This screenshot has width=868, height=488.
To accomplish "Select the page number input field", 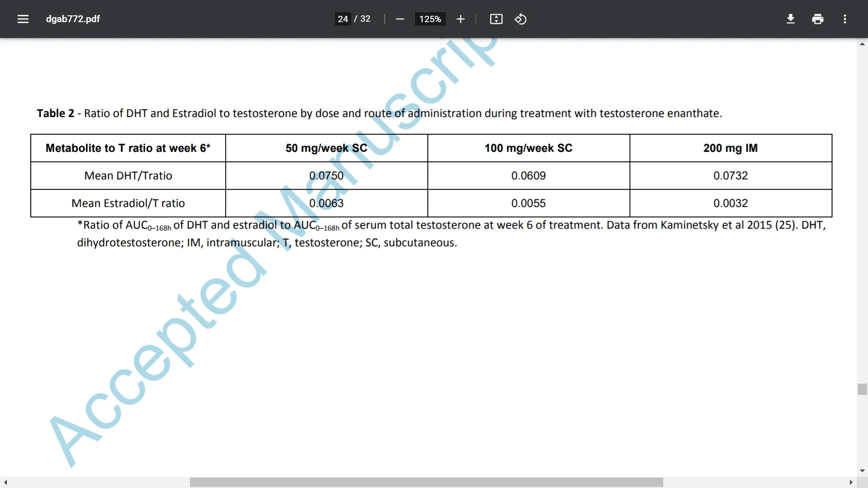I will (343, 19).
